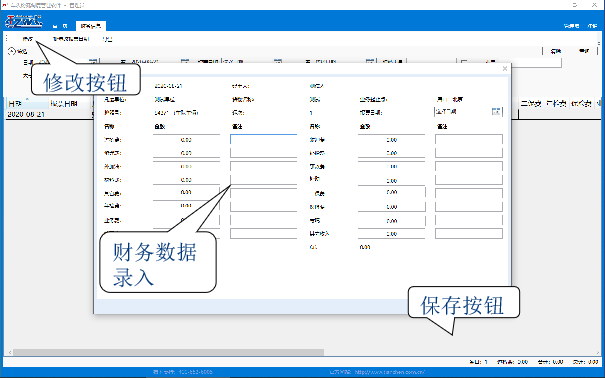The image size is (605, 378).
Task: Open the first start-date calendar in the filter row
Action: coord(93,61)
